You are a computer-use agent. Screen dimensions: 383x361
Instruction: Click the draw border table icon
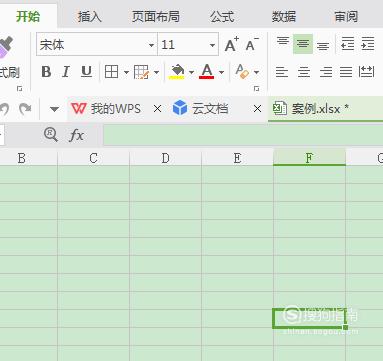pyautogui.click(x=141, y=72)
